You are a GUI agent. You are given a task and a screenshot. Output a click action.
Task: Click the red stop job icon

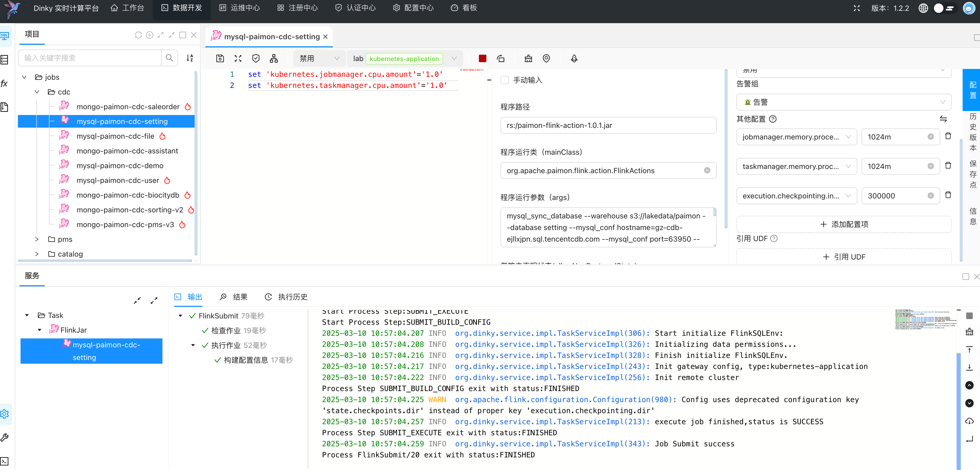pyautogui.click(x=482, y=59)
